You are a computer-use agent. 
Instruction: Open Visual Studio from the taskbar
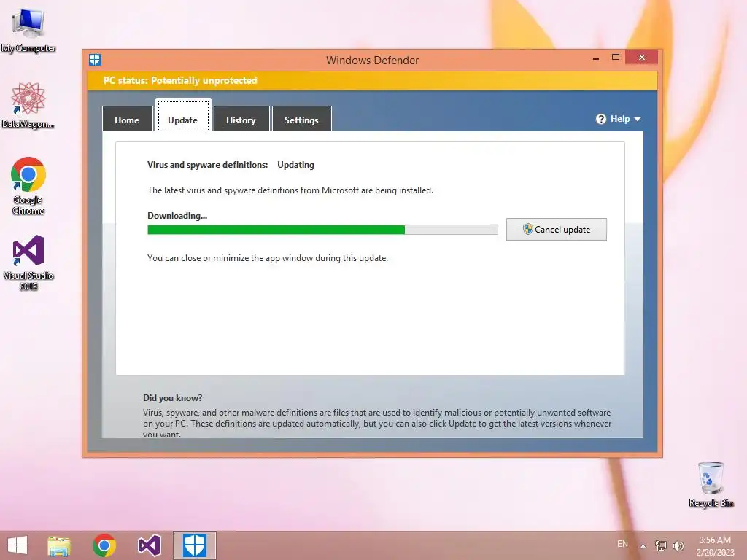149,545
